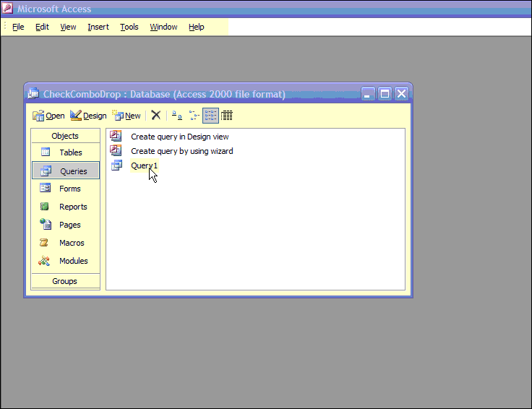Open the View menu
532x409 pixels.
(68, 27)
